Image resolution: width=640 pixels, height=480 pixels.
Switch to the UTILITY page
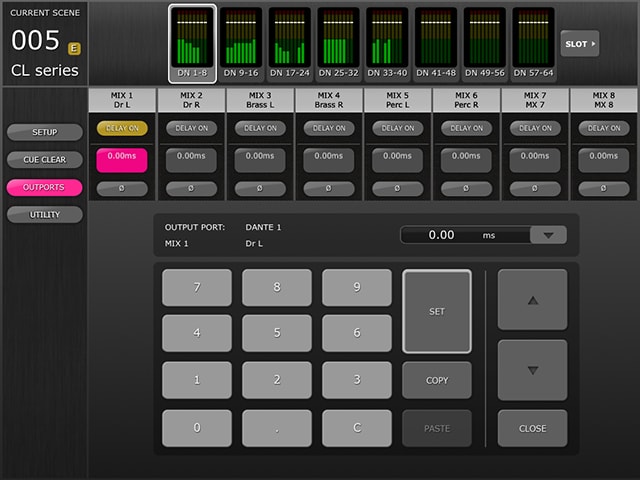[44, 214]
